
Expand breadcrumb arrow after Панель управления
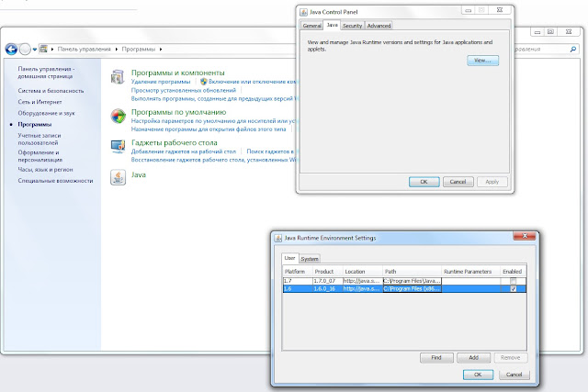click(116, 49)
